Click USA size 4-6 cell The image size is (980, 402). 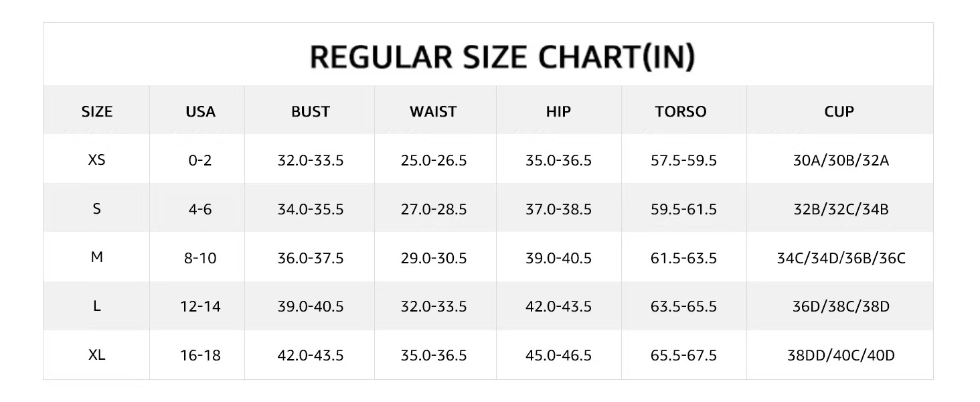pos(200,209)
